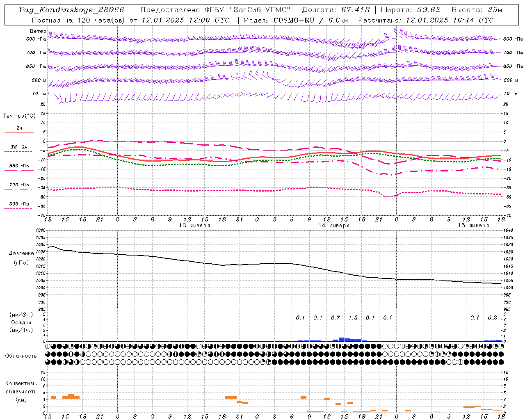Click the 13 января date label
Viewport: 525px width, 420px height.
[x=194, y=226]
